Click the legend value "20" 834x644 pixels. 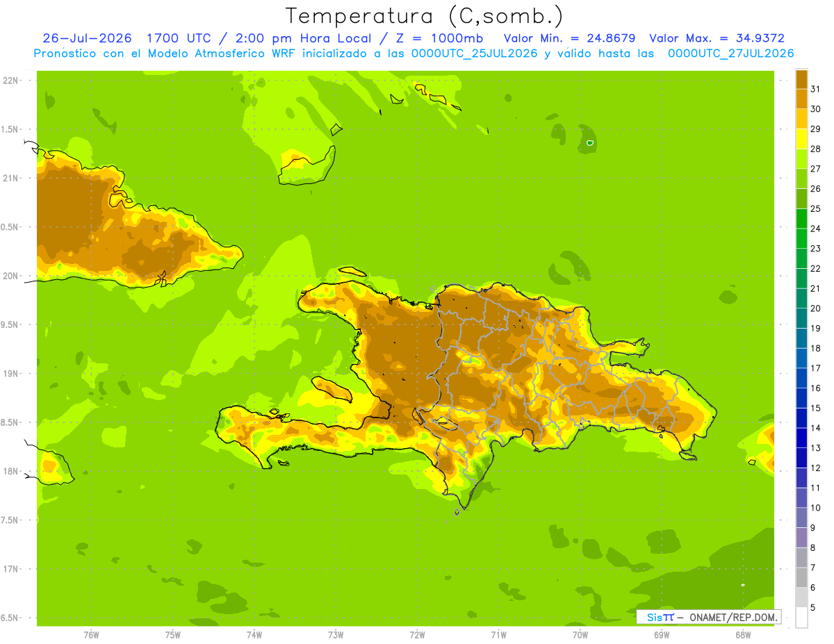click(x=815, y=308)
